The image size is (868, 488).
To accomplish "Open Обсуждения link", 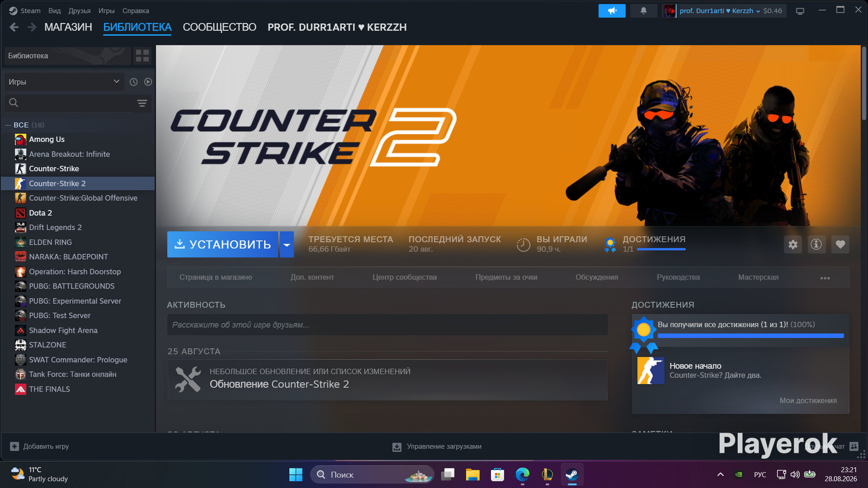I will (x=597, y=277).
